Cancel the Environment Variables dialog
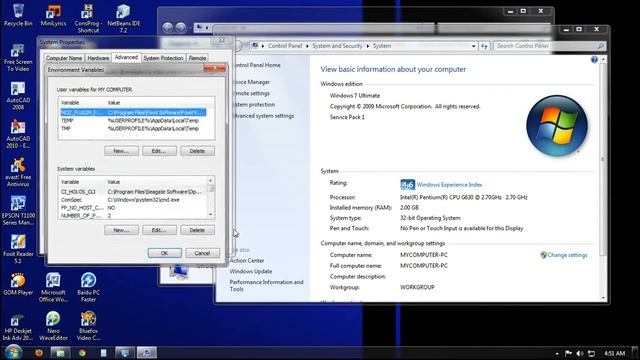Screen dimensions: 640x360 [x=202, y=253]
